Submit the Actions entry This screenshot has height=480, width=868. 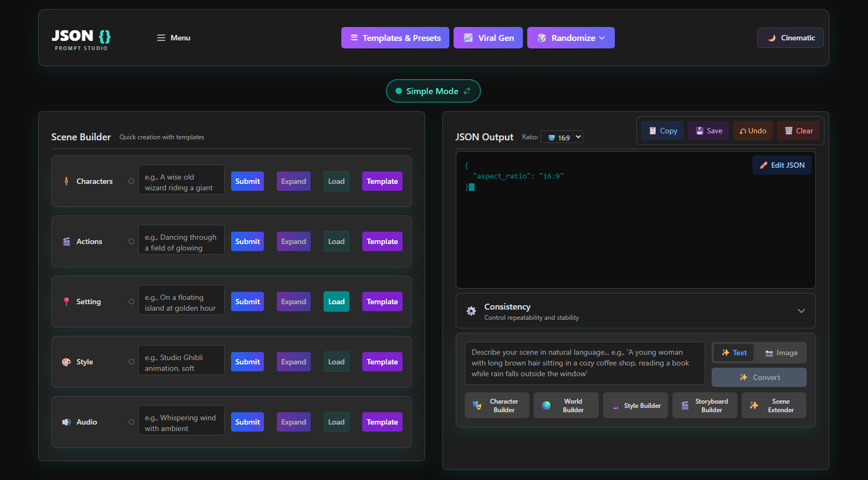pos(247,241)
